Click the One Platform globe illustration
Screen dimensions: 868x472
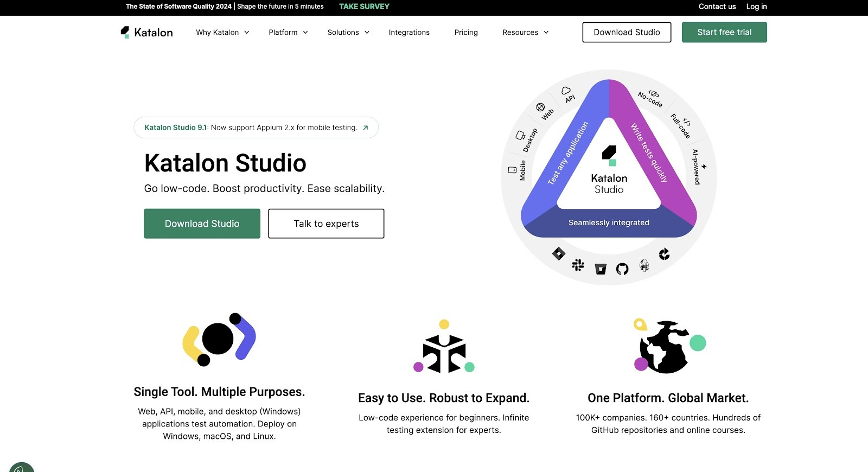669,346
